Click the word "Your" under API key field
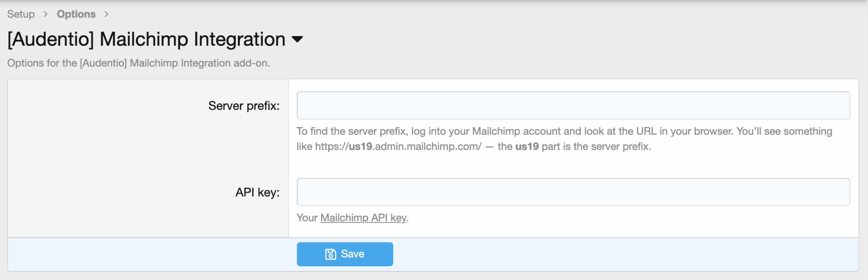Image resolution: width=868 pixels, height=280 pixels. click(307, 218)
